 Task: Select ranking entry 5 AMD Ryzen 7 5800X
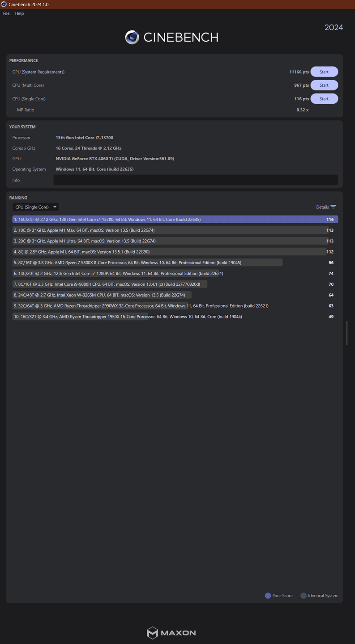coord(175,263)
